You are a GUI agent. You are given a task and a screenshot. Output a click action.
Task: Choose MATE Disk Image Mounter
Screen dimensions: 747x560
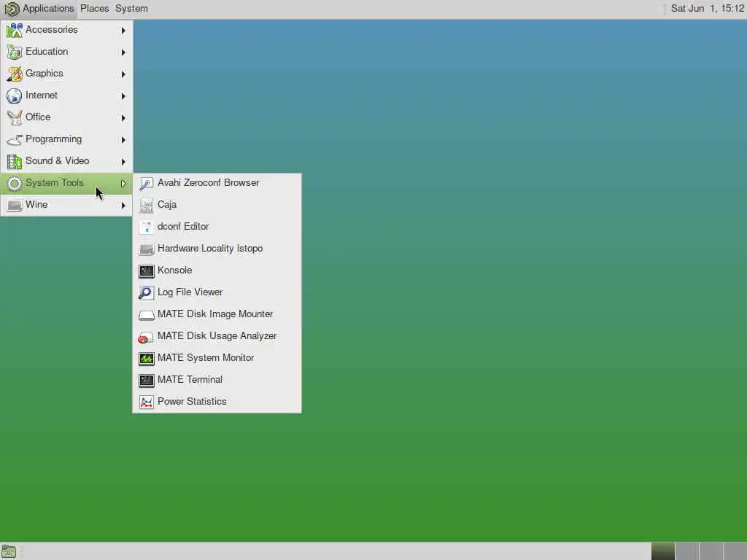pyautogui.click(x=217, y=315)
